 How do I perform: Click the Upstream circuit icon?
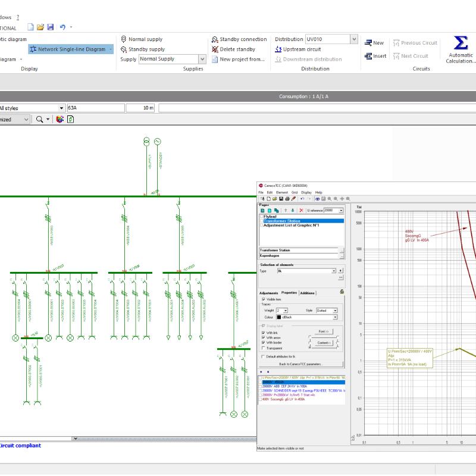(x=278, y=49)
